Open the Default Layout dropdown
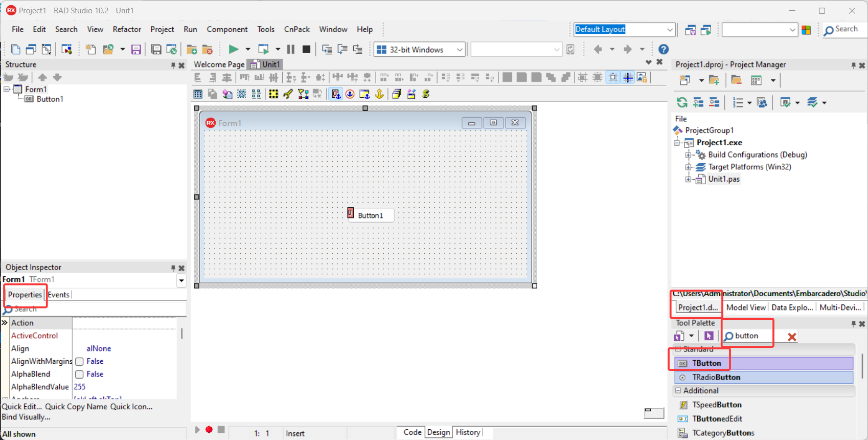This screenshot has height=440, width=868. tap(670, 30)
